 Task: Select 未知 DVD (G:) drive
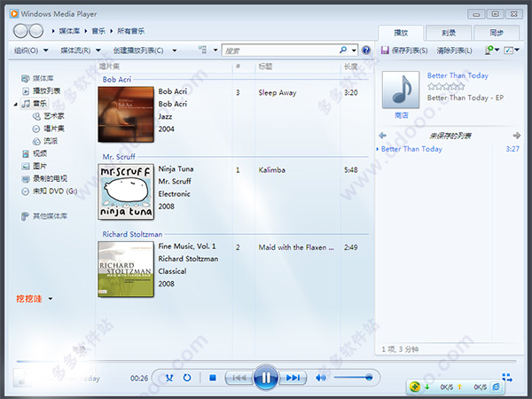point(50,192)
